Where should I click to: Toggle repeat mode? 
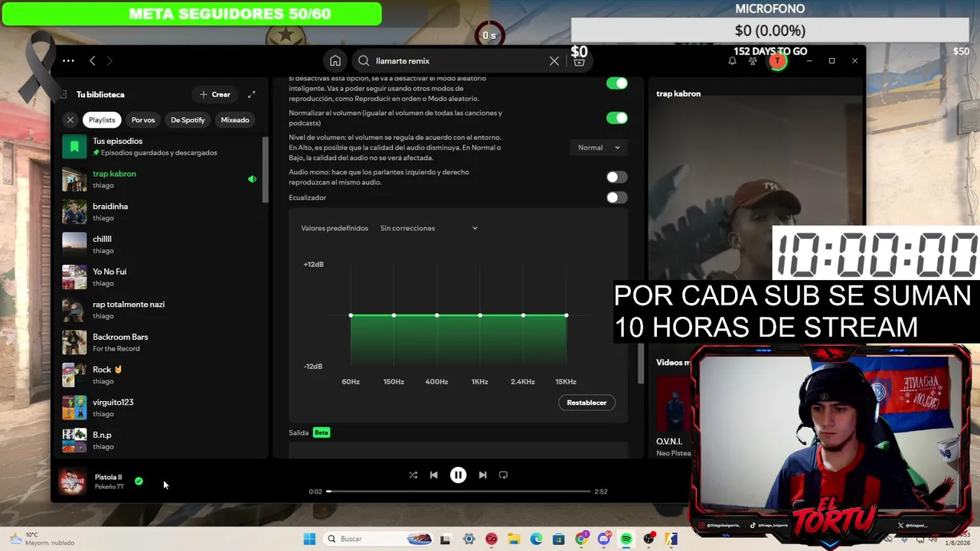[x=503, y=475]
